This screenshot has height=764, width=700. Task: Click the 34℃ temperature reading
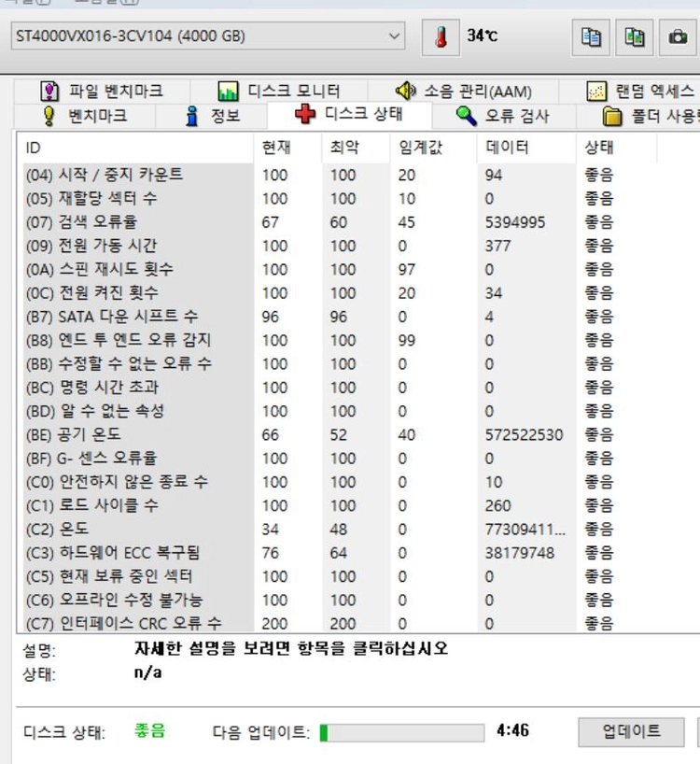point(483,35)
